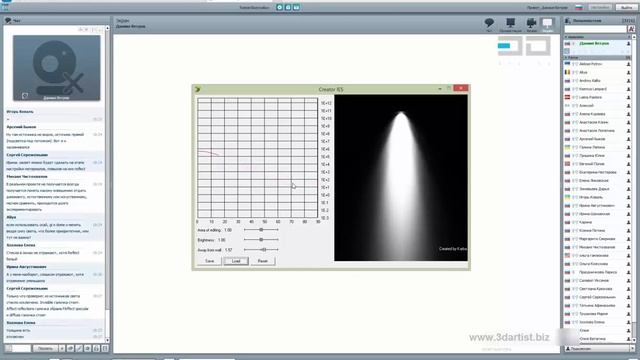The width and height of the screenshot is (640, 360).
Task: Select Aliya in participants list
Action: (x=583, y=72)
